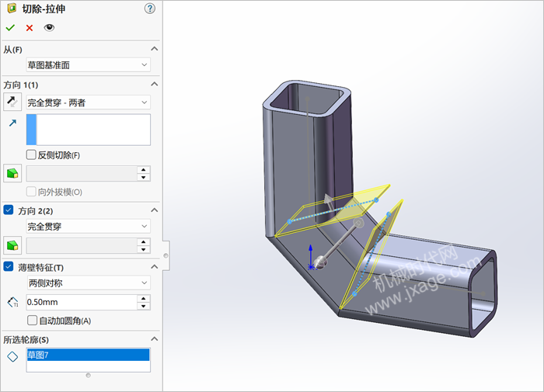Collapse the 从(F) section

[155, 49]
